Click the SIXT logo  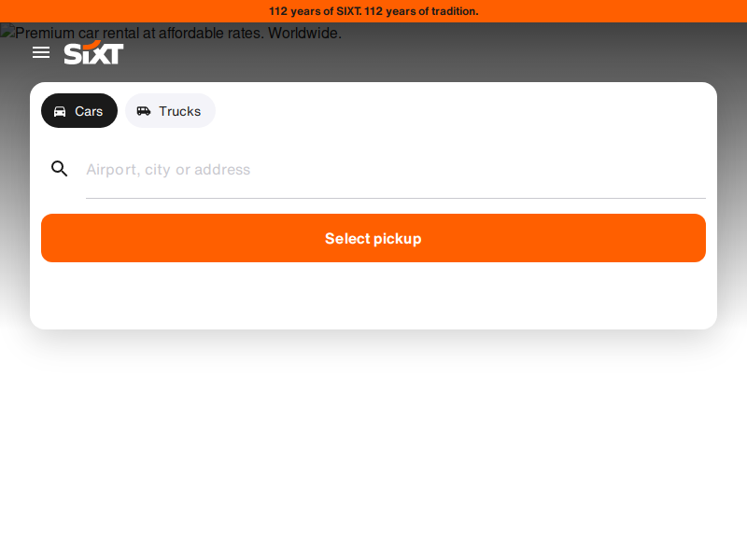click(x=94, y=52)
